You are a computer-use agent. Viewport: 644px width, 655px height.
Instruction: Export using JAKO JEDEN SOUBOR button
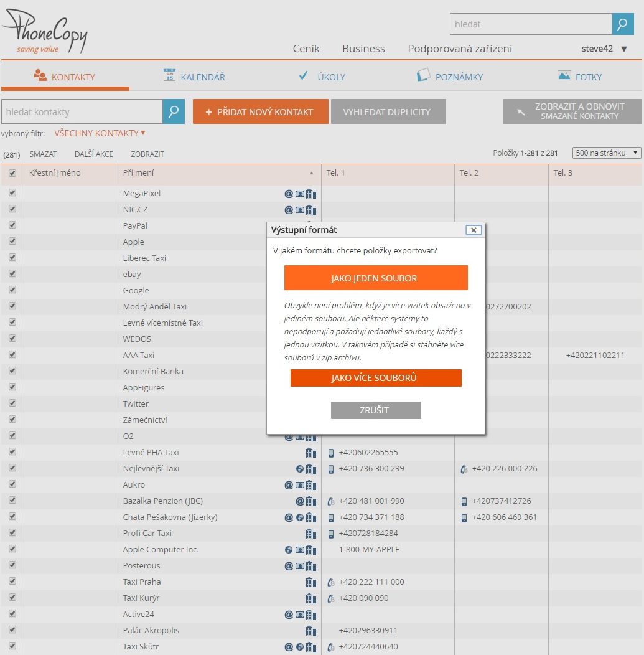click(x=376, y=278)
